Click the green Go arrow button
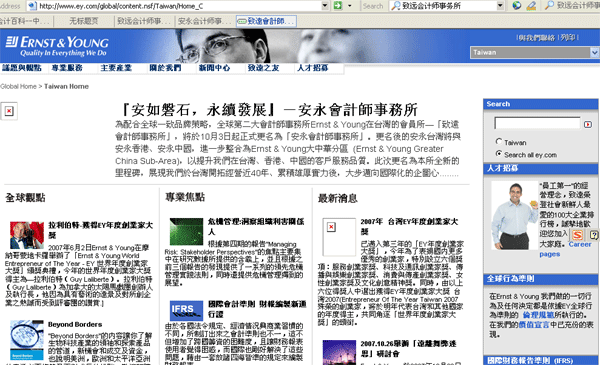Image resolution: width=600 pixels, height=365 pixels. (338, 5)
